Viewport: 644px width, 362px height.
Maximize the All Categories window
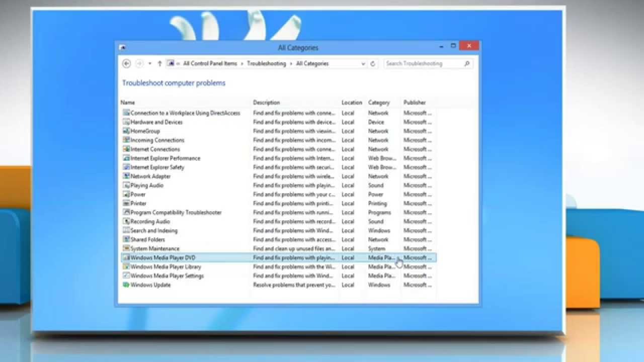coord(453,46)
